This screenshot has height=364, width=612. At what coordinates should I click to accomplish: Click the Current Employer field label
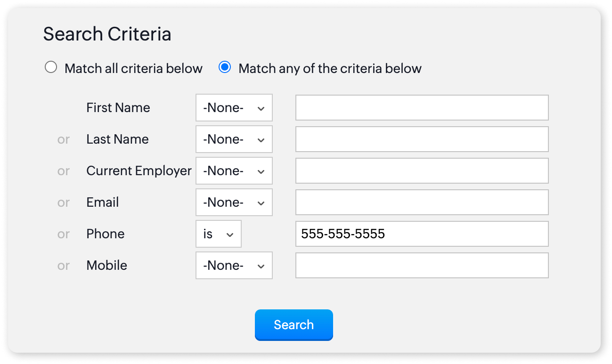click(x=139, y=171)
